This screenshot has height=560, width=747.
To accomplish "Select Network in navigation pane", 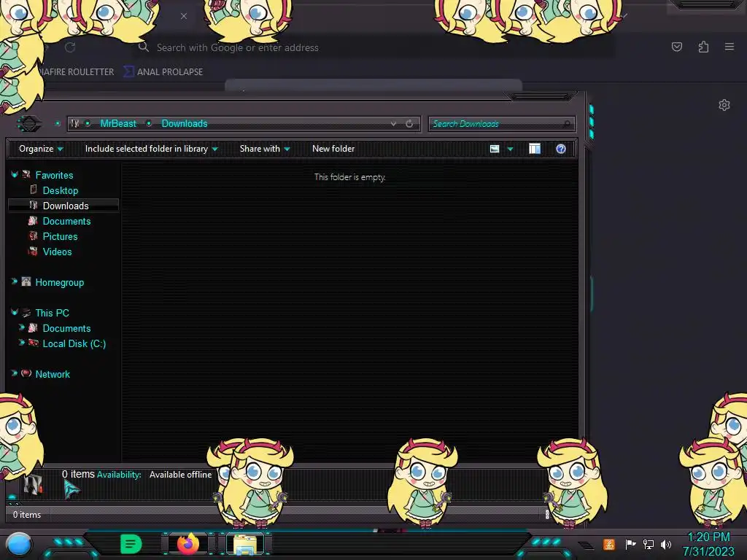I will click(53, 374).
